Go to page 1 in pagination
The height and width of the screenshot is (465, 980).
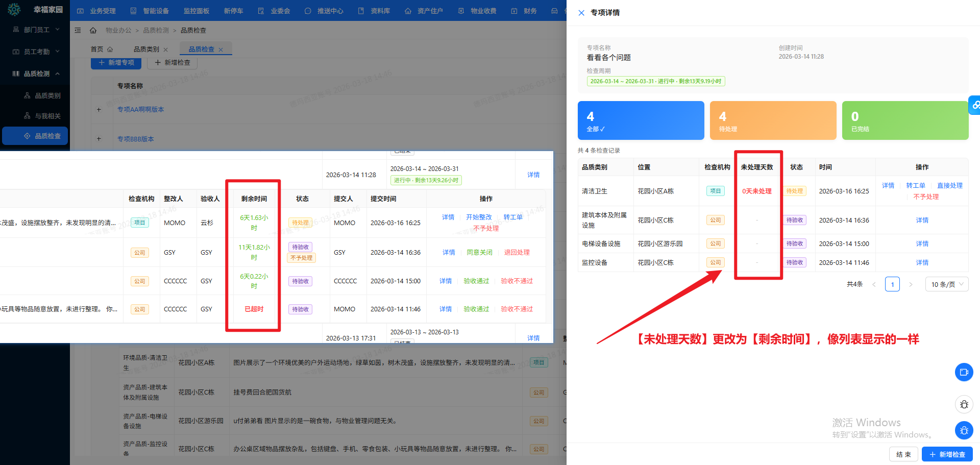892,284
